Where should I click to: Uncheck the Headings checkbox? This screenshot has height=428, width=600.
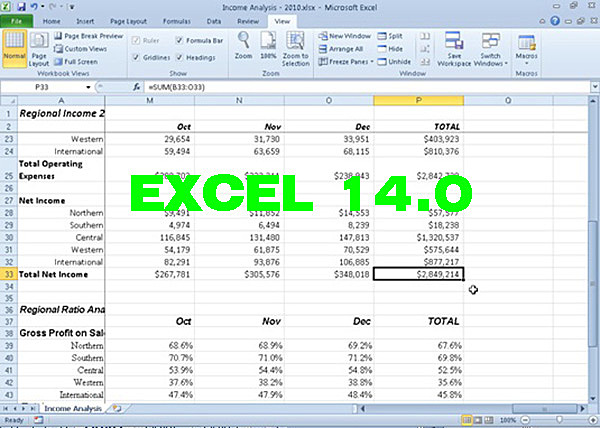coord(179,57)
